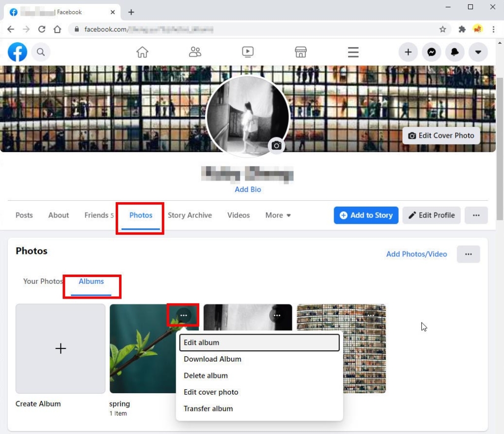Open the three-dot menu next to Add Photos/Video
Viewport: 504px width, 434px height.
468,254
